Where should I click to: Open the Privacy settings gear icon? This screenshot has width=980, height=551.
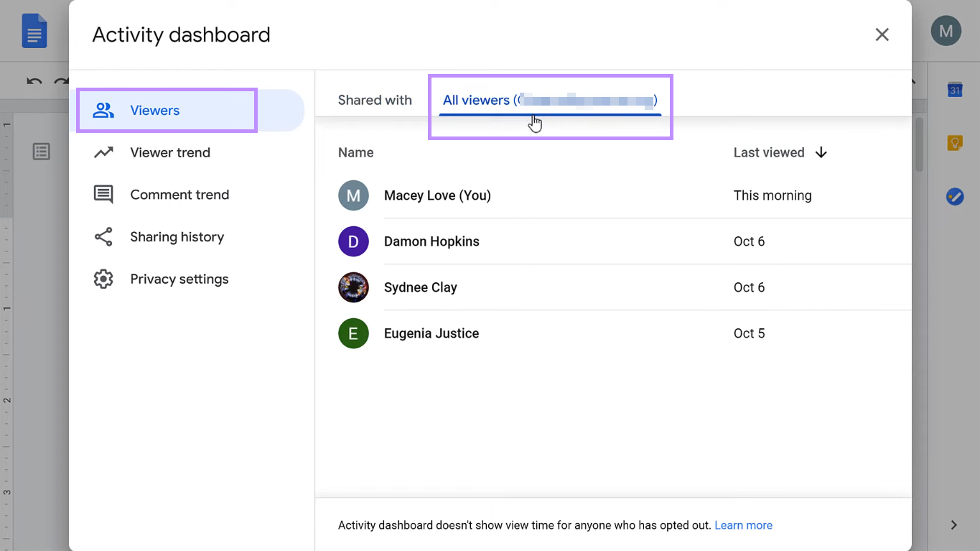pos(103,279)
